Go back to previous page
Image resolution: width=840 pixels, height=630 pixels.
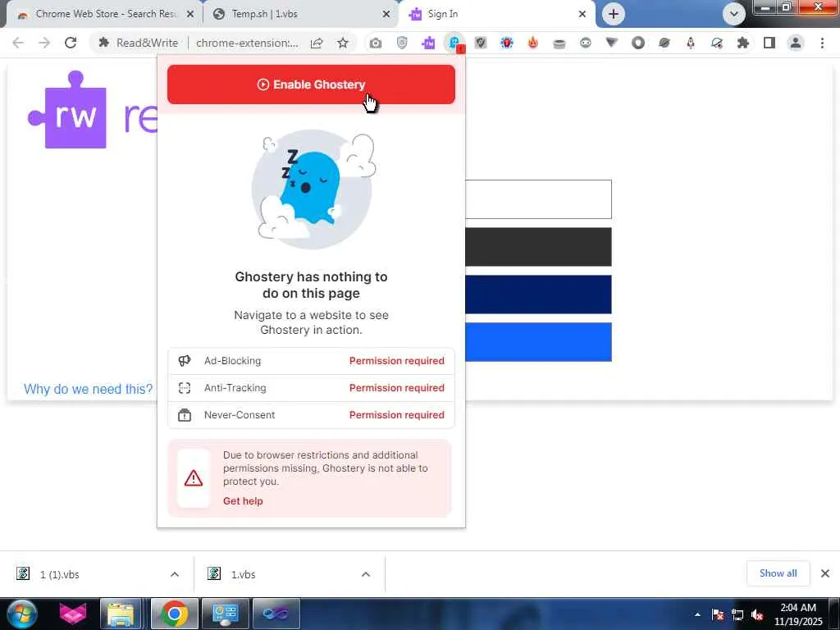(x=18, y=43)
